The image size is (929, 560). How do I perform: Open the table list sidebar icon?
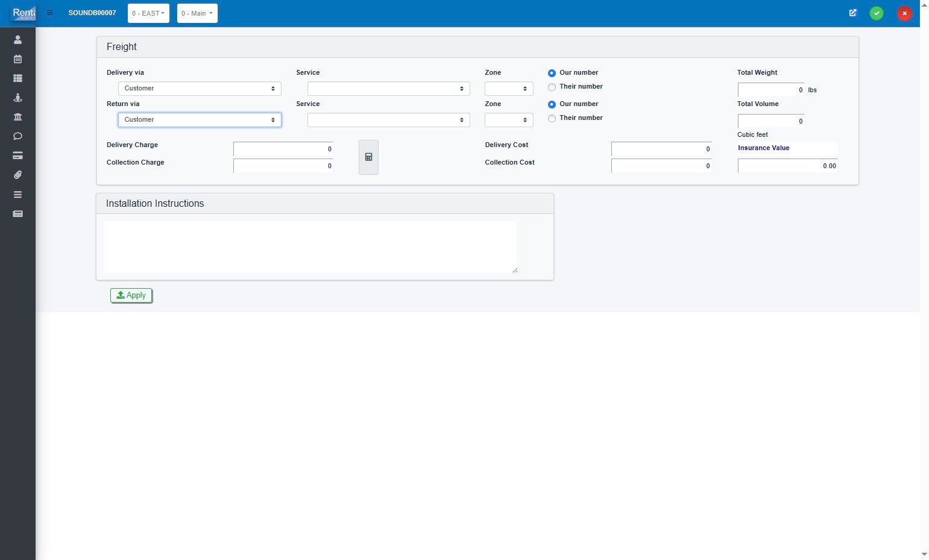[17, 78]
